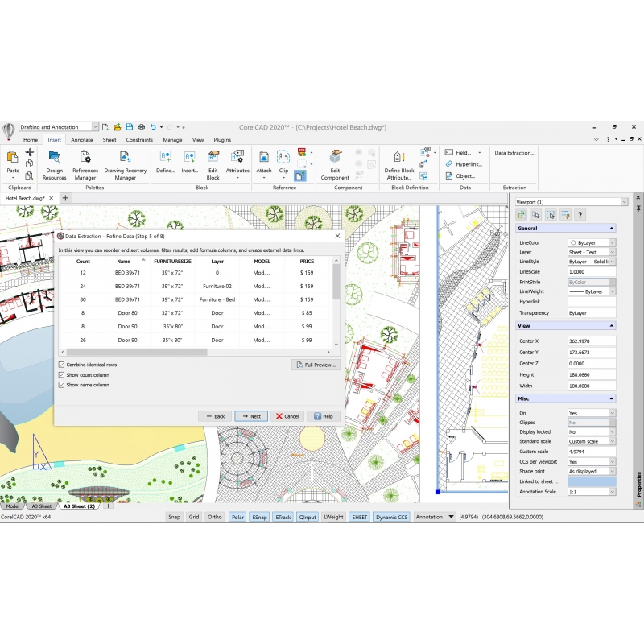Open the Standard scale dropdown
Image resolution: width=644 pixels, height=644 pixels.
612,441
